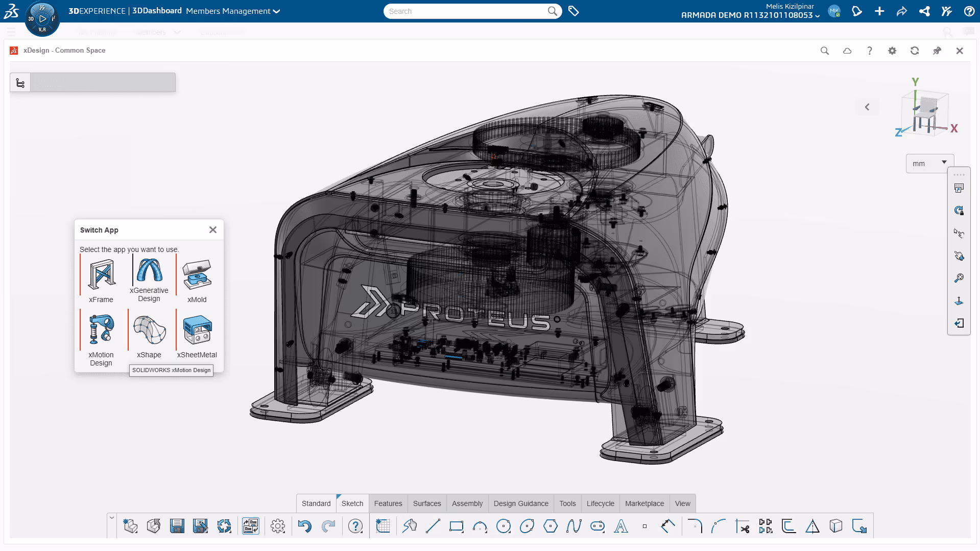Select the Arc sketch tool
Image resolution: width=980 pixels, height=551 pixels.
pyautogui.click(x=480, y=526)
